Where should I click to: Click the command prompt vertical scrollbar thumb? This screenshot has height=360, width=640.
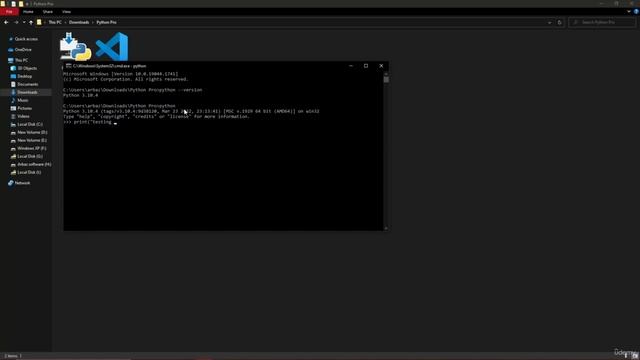point(386,80)
